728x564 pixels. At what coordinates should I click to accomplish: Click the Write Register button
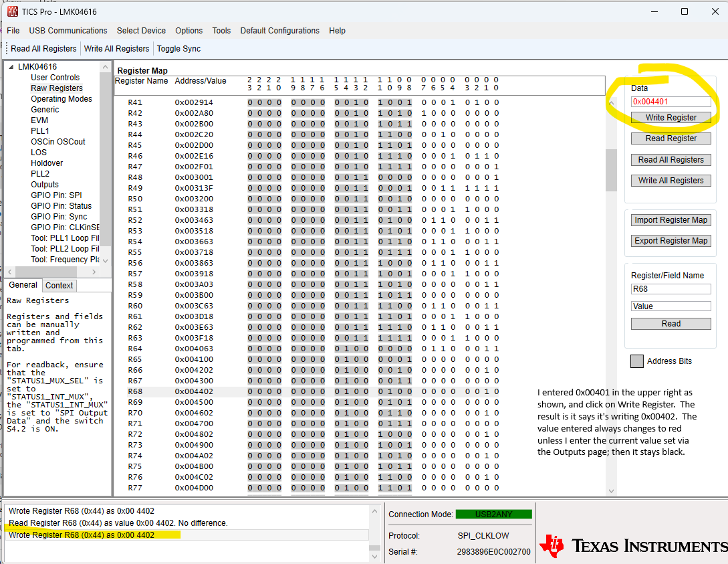click(x=671, y=118)
